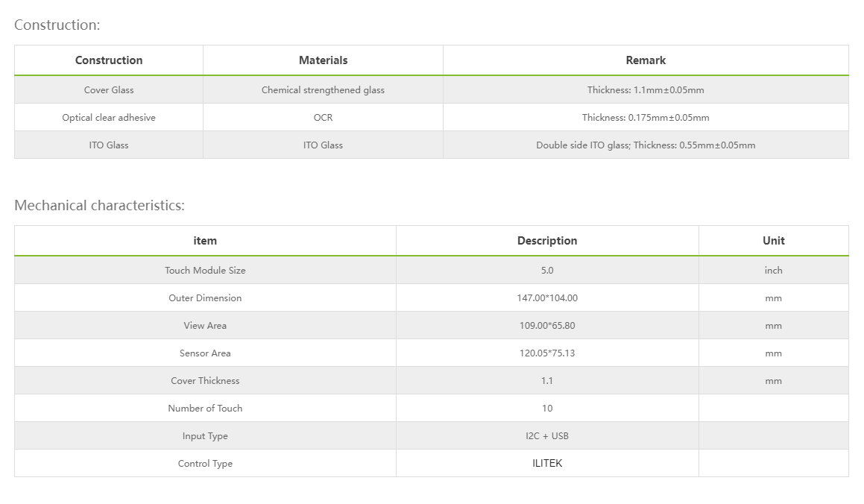Select the Optical clear adhesive cell

pos(109,118)
